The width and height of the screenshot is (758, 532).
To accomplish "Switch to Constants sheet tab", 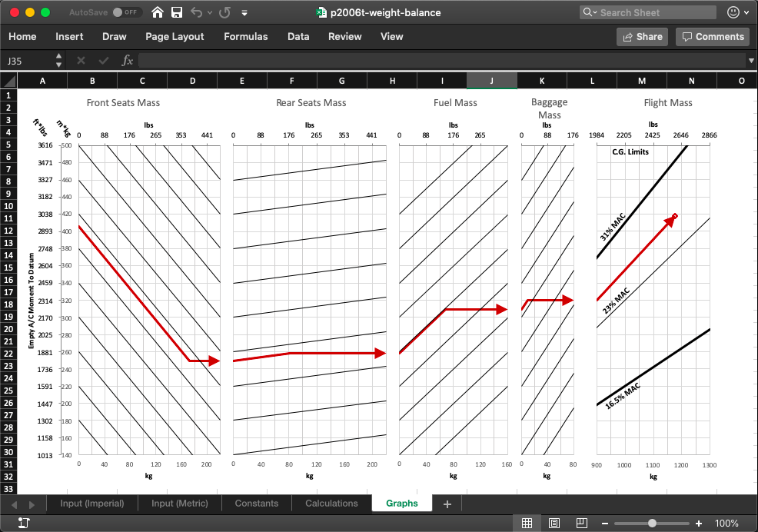I will [256, 504].
